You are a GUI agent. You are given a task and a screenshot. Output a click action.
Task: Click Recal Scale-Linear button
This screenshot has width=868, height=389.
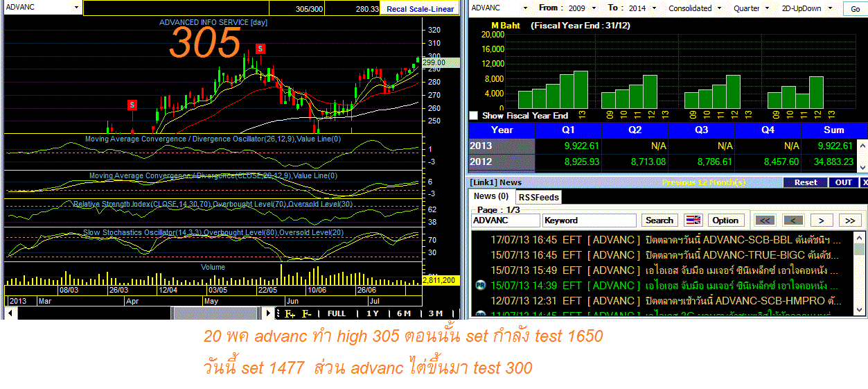click(x=420, y=8)
